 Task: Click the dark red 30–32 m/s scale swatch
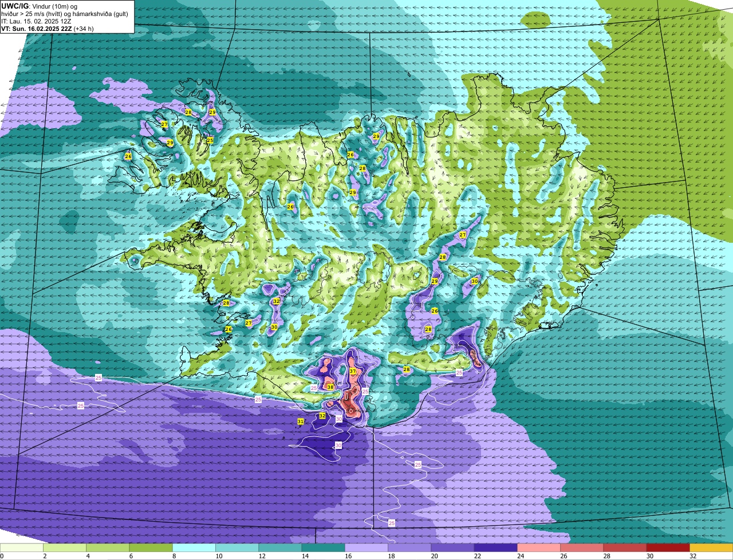(x=668, y=547)
